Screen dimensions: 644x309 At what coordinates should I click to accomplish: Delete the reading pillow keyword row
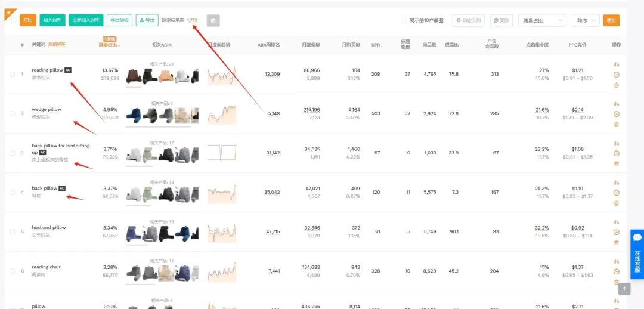pyautogui.click(x=616, y=85)
